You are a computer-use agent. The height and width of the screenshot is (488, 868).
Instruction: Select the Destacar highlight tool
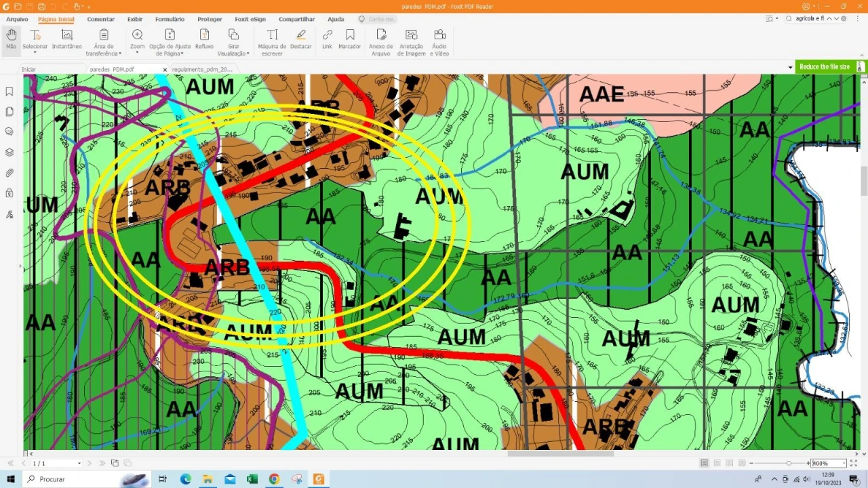point(301,39)
